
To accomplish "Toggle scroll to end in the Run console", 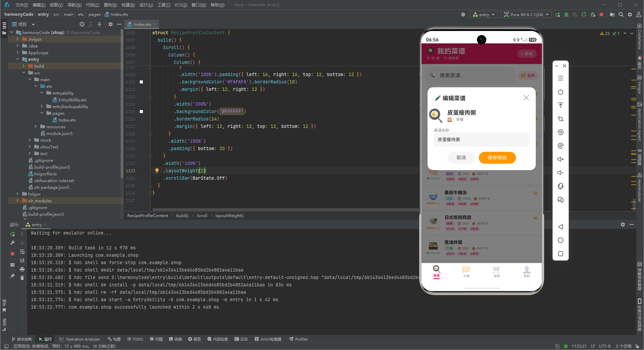I will coord(22,260).
